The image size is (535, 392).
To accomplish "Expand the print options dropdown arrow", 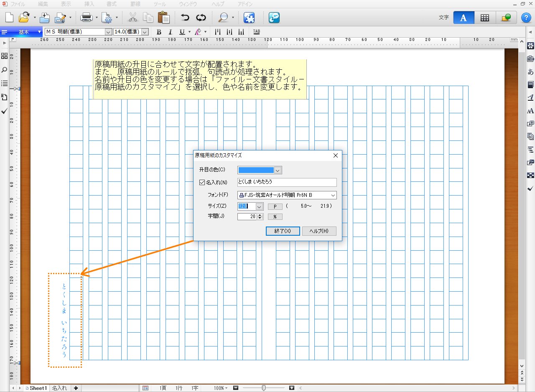I will (97, 18).
